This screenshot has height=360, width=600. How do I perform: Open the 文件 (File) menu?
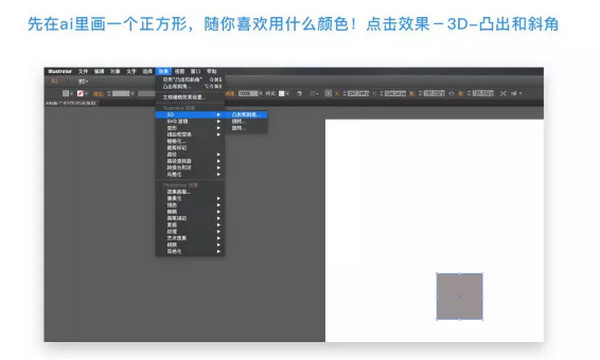coord(83,71)
